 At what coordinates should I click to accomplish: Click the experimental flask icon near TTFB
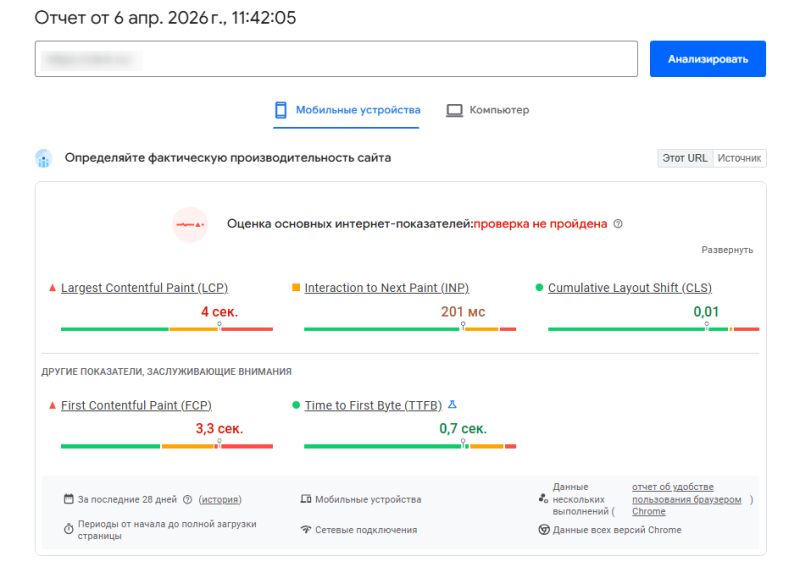(452, 405)
